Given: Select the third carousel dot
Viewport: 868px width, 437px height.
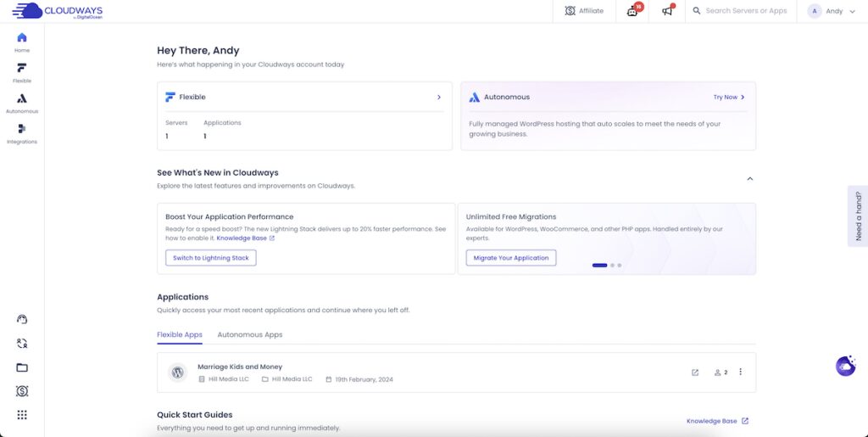Looking at the screenshot, I should click(620, 266).
